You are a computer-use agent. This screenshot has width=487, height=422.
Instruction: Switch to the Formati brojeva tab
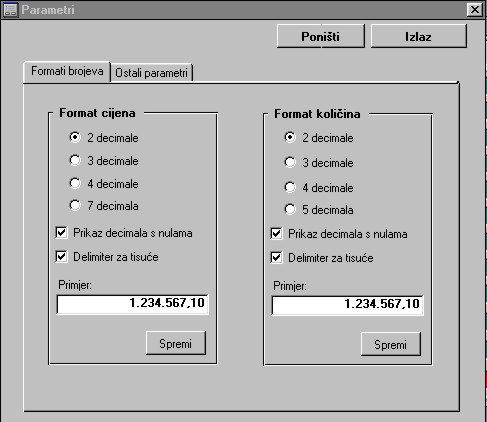click(x=67, y=71)
